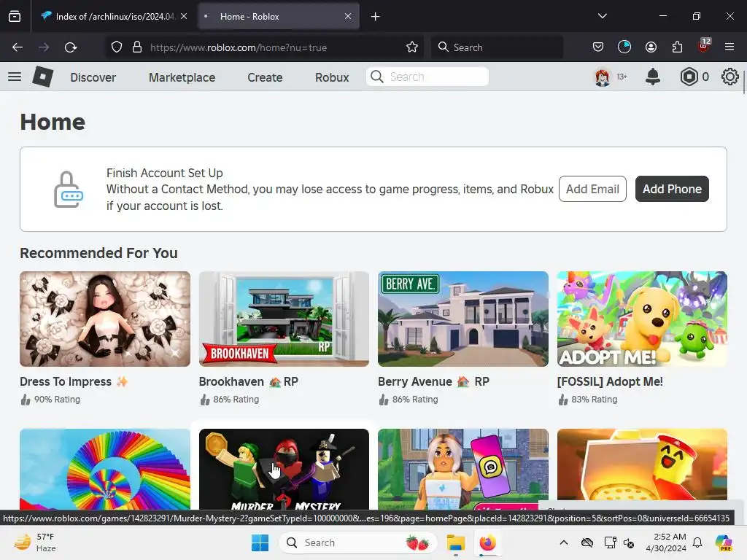This screenshot has width=747, height=560.
Task: Open the clock showing 2:52 AM 4/30/2024
Action: click(666, 542)
